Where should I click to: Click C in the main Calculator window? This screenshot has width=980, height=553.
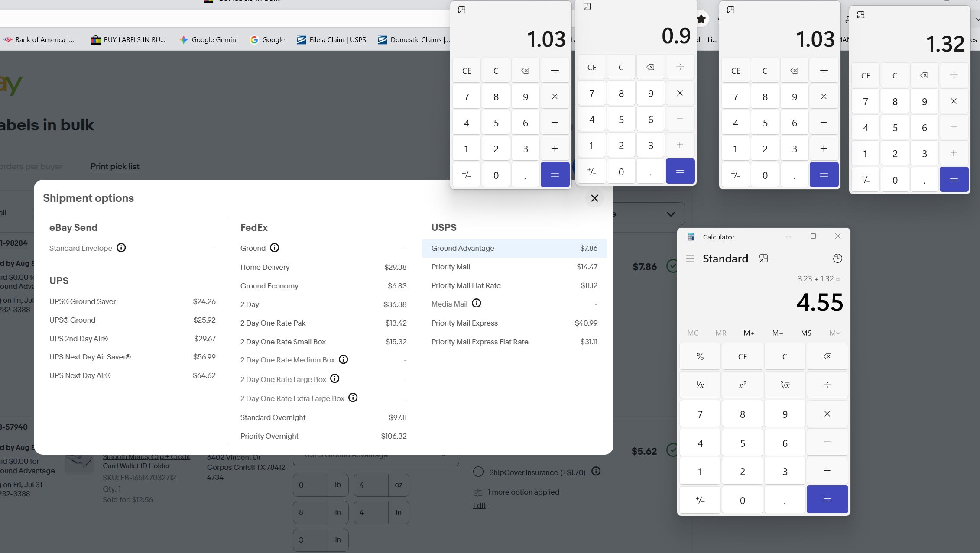(785, 356)
